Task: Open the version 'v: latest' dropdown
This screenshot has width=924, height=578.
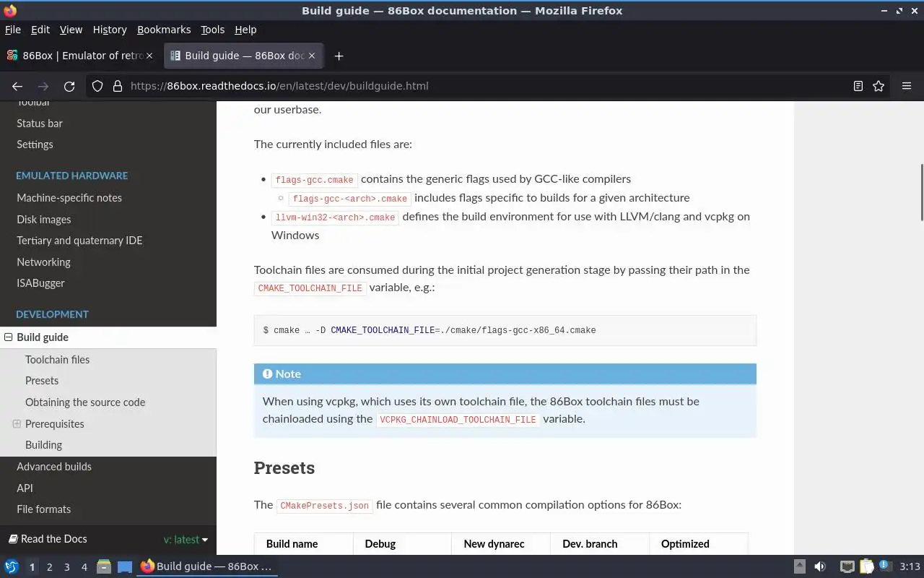Action: click(x=186, y=539)
